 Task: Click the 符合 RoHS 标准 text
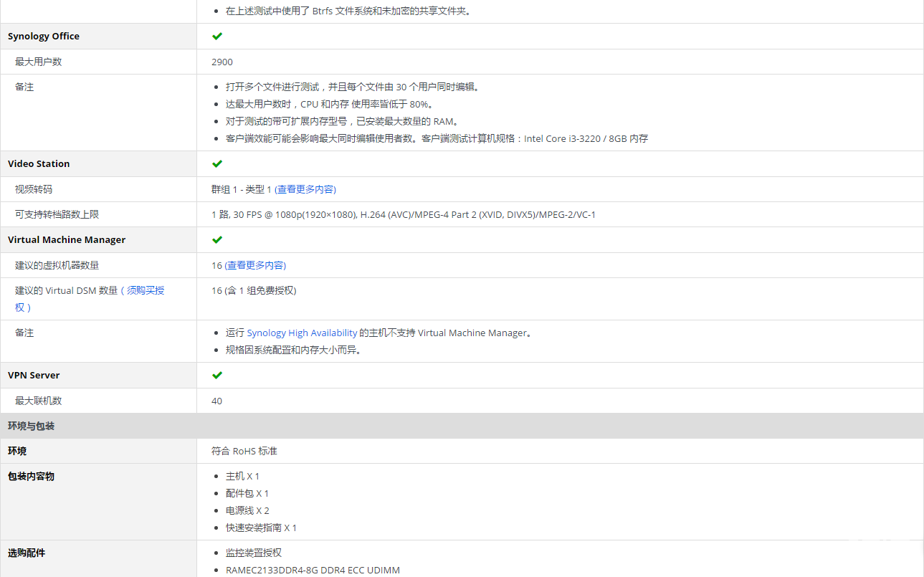(244, 451)
